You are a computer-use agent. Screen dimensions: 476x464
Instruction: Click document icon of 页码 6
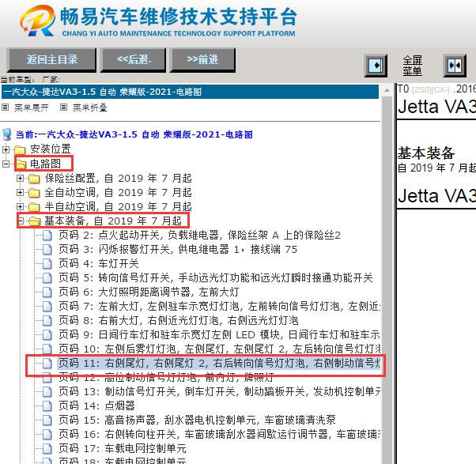(x=47, y=292)
